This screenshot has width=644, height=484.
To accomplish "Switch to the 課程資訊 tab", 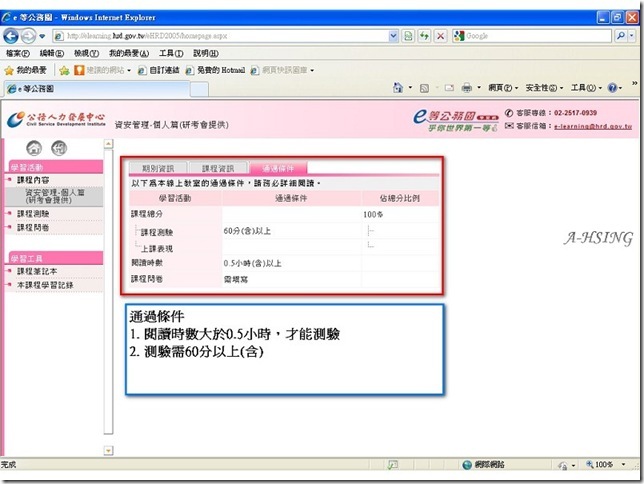I will (218, 168).
